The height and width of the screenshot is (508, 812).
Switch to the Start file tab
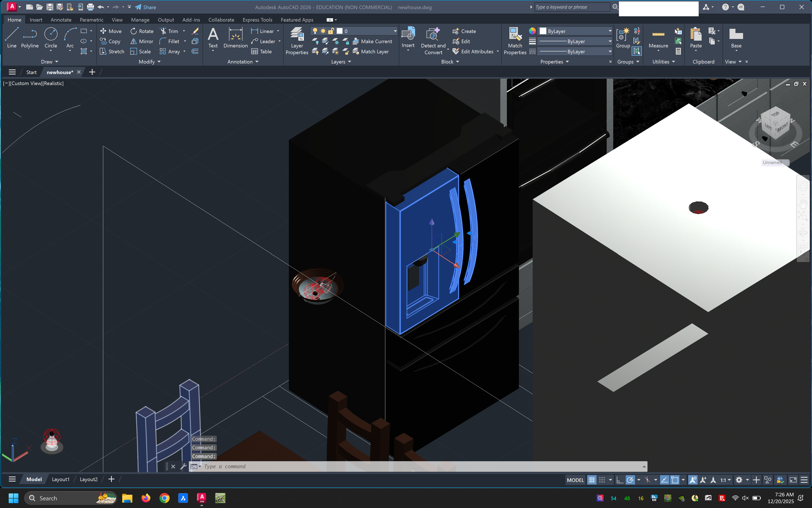pos(31,72)
